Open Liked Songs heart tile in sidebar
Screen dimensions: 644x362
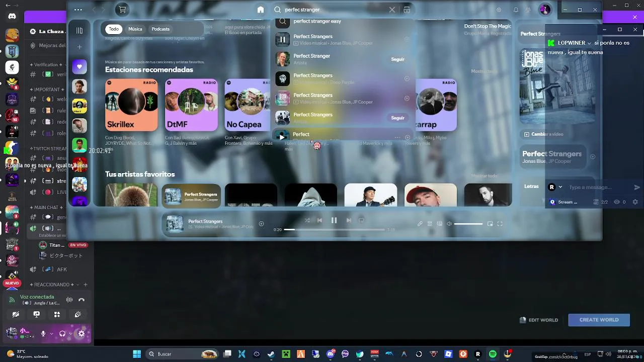(x=79, y=66)
